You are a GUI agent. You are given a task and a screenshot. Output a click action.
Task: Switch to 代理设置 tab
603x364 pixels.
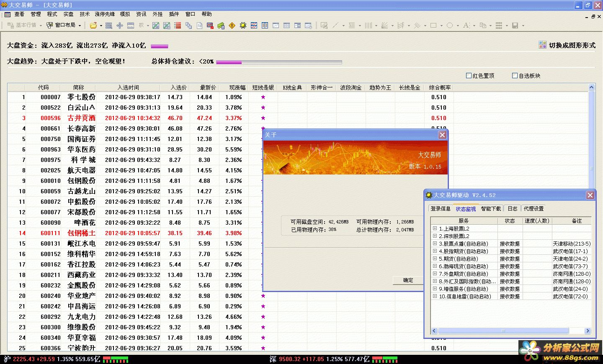(533, 208)
